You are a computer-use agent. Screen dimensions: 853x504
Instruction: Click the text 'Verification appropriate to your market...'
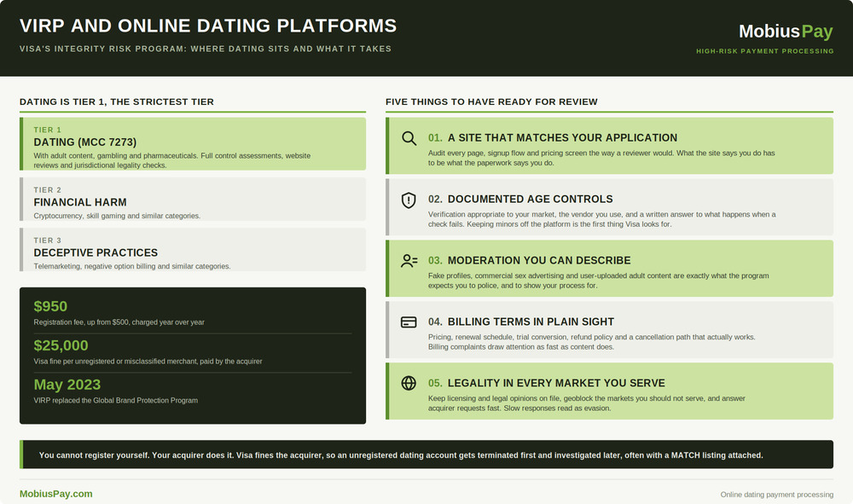pos(602,220)
